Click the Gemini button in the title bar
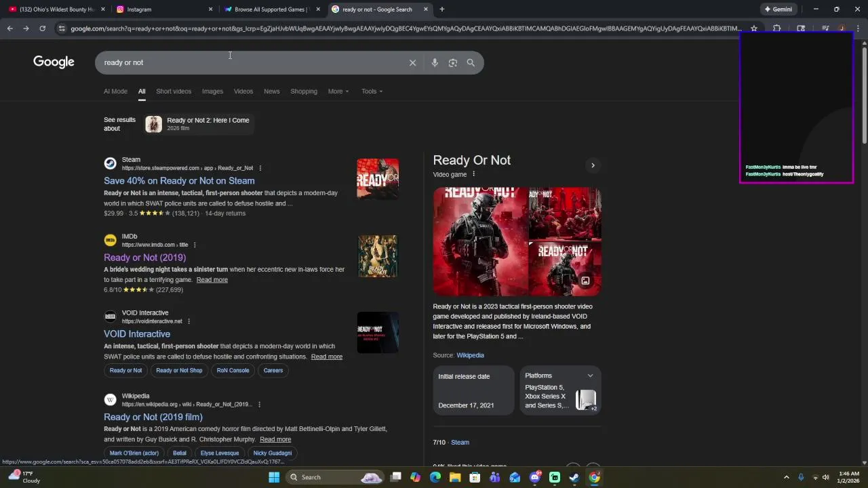 [x=778, y=9]
